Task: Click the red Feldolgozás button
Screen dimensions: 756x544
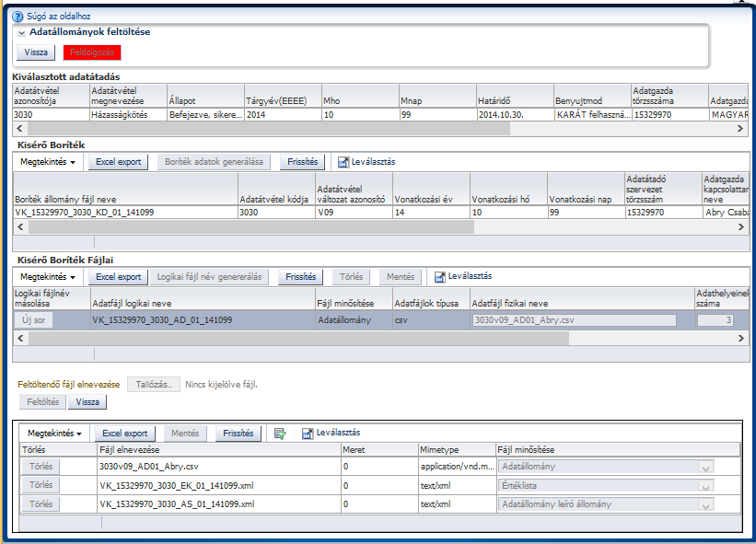Action: [x=92, y=52]
